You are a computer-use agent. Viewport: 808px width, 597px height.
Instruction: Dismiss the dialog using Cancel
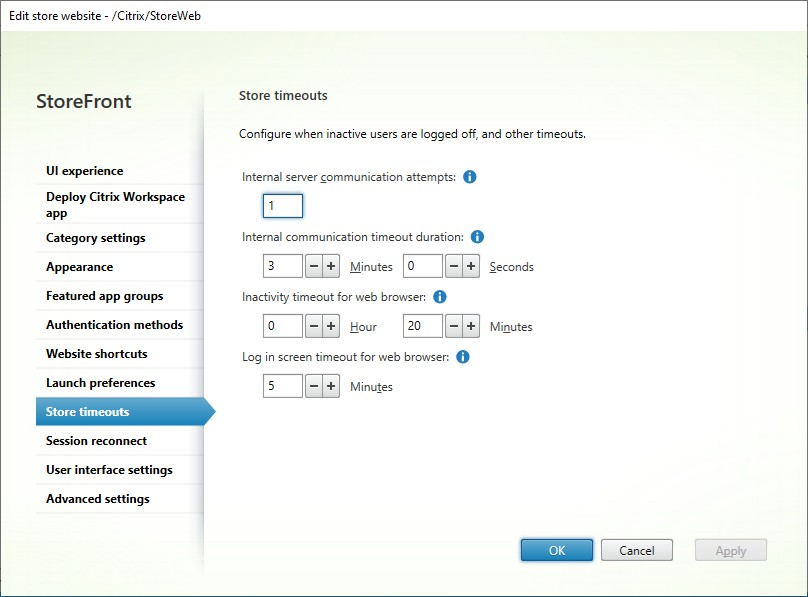[x=637, y=549]
